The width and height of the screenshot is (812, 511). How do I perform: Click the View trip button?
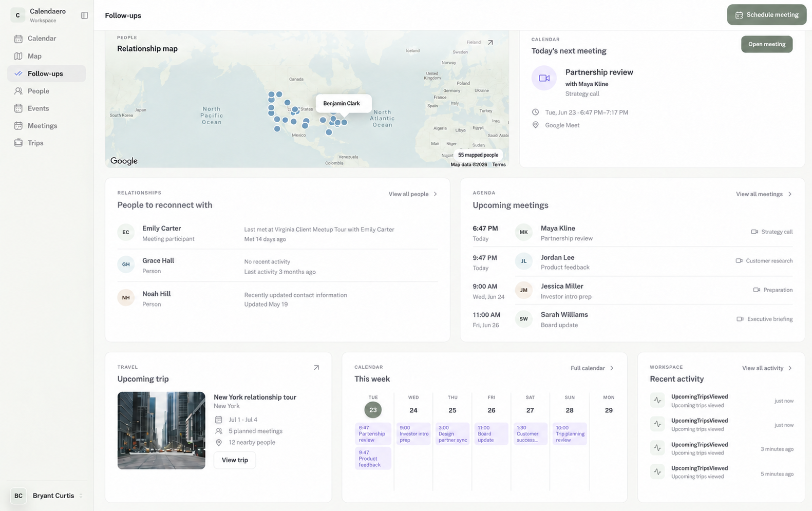[x=235, y=460]
